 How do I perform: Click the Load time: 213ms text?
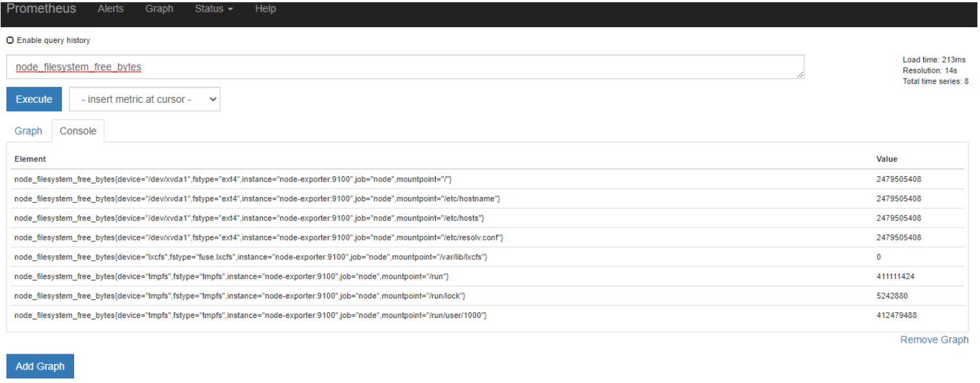(934, 60)
